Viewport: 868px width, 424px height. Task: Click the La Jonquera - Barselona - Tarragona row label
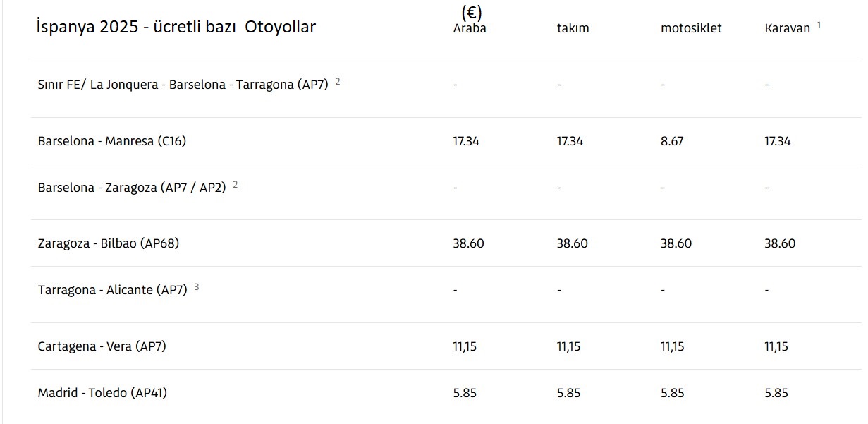tap(183, 85)
